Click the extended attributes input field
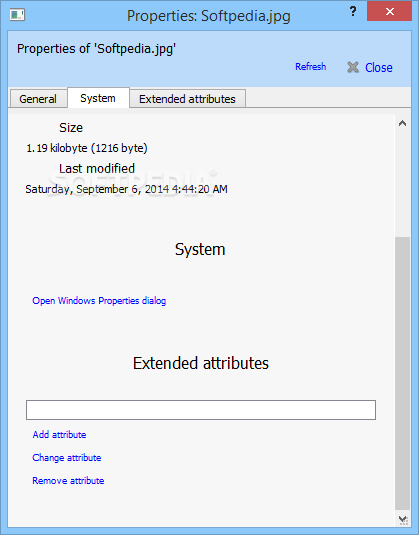The height and width of the screenshot is (535, 419). click(201, 410)
